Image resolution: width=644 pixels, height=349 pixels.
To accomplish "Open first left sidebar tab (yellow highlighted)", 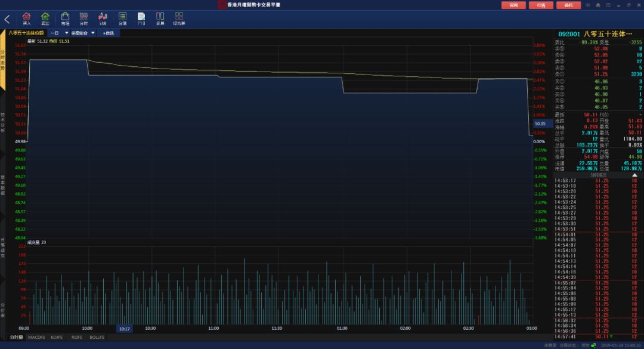I will (x=2, y=60).
